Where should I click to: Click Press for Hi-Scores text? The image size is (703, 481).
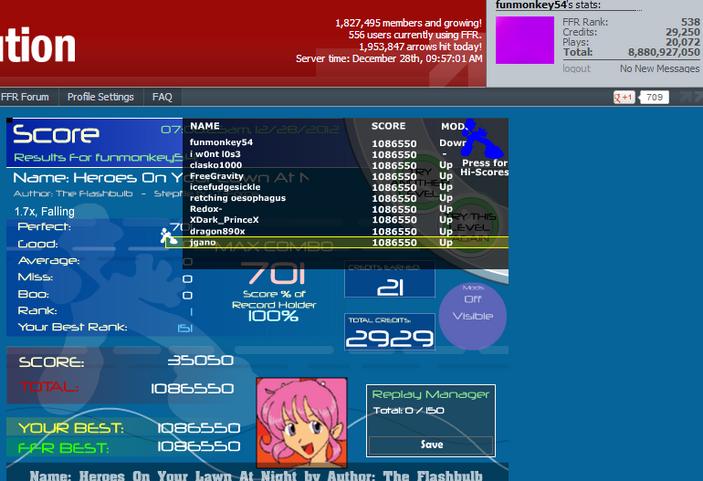tap(485, 168)
